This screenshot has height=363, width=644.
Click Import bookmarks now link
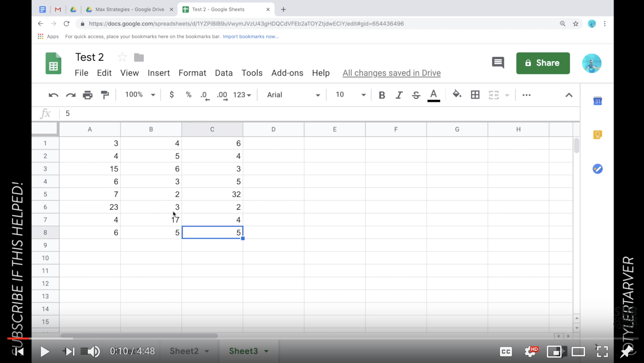click(x=250, y=37)
